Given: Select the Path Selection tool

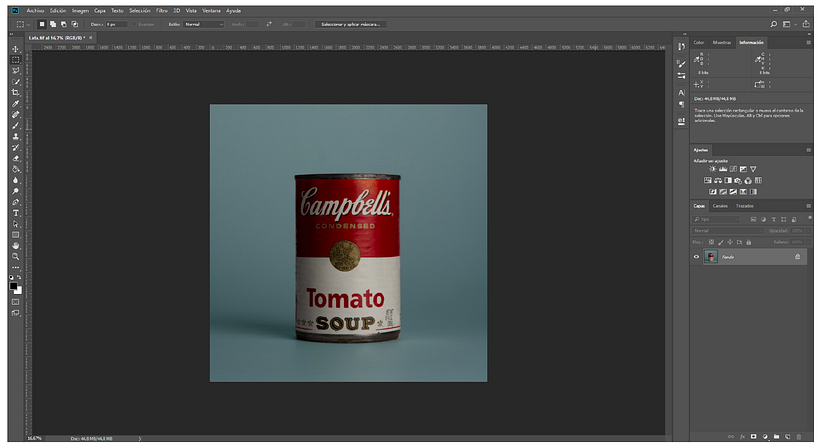Looking at the screenshot, I should point(16,224).
